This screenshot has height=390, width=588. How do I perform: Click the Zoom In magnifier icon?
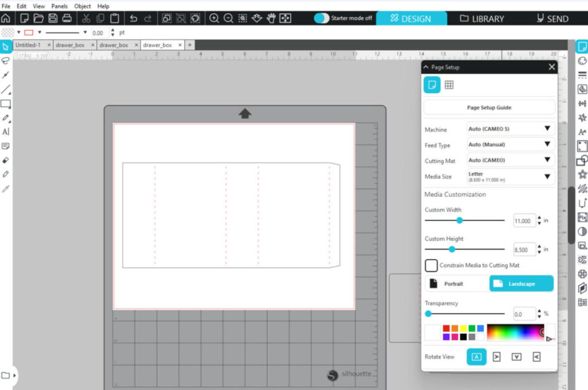coord(214,18)
